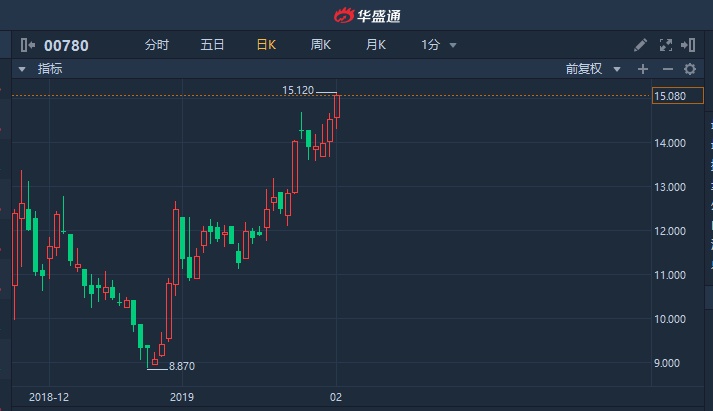Click the 2019 date axis label

(181, 397)
